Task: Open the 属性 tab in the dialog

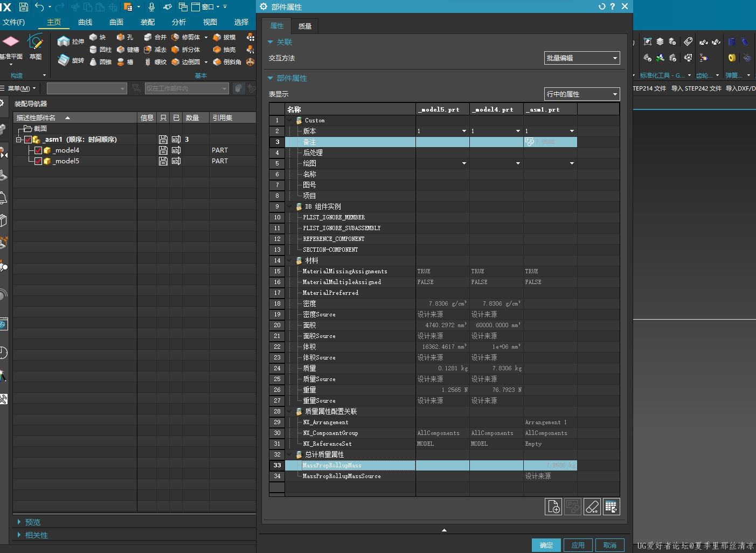Action: 277,26
